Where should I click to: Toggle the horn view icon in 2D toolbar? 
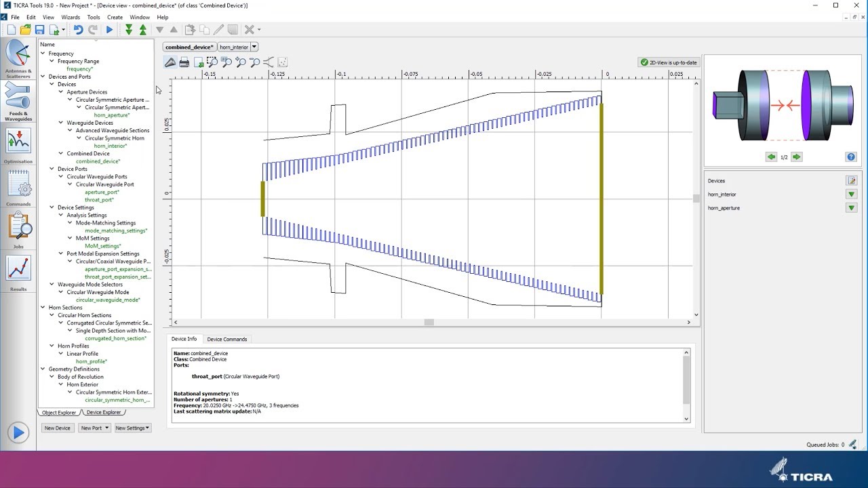(x=170, y=62)
